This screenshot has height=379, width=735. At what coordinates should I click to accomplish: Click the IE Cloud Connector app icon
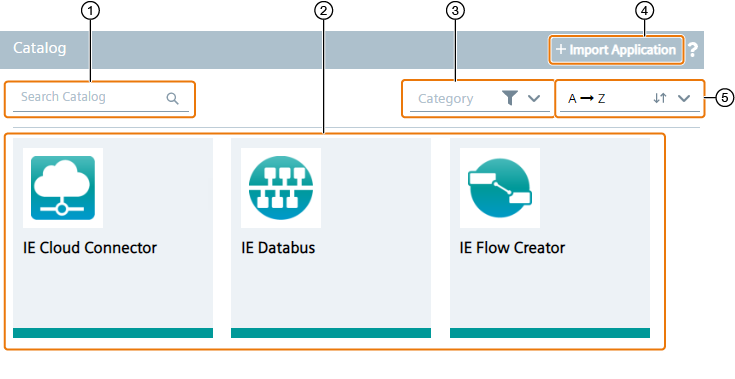click(x=63, y=188)
